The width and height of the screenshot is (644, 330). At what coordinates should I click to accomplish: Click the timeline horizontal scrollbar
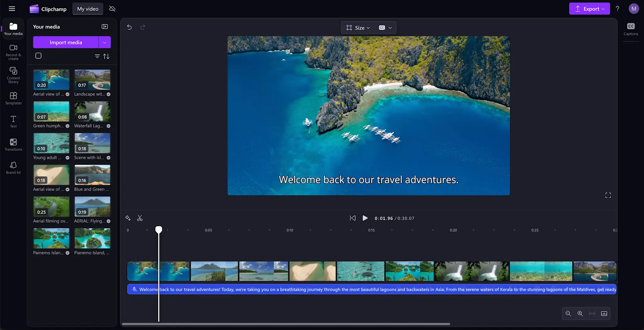pos(286,324)
